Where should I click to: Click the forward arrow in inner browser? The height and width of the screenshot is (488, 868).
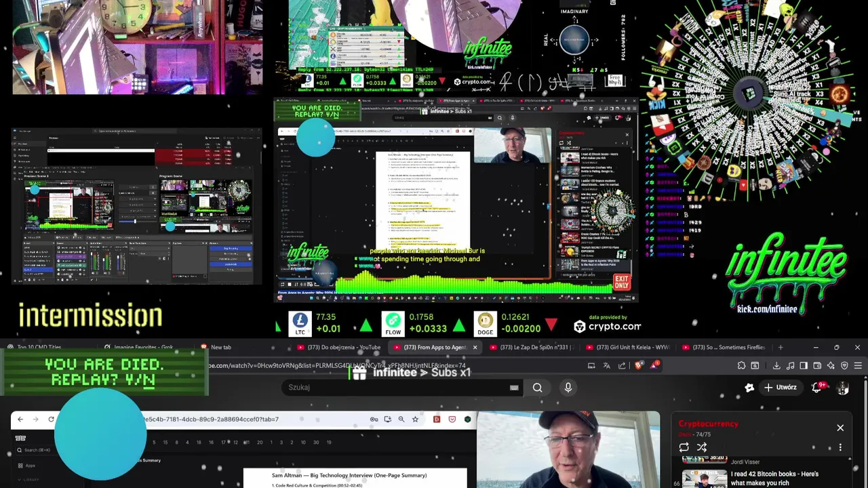pos(35,420)
